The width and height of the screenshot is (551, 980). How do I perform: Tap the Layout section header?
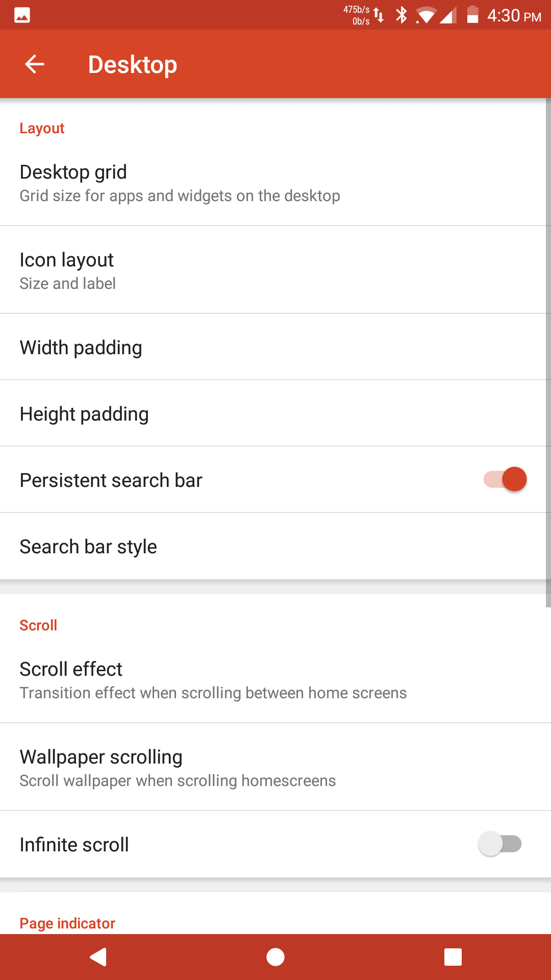click(x=42, y=128)
